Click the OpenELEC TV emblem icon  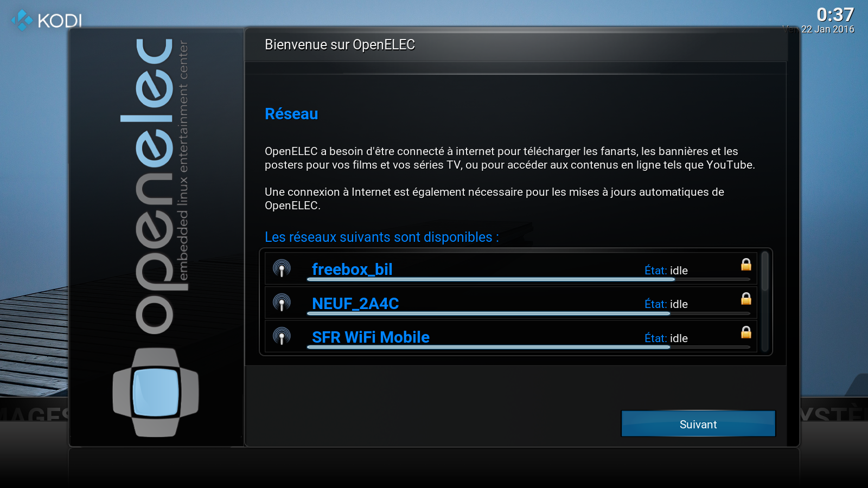[156, 392]
